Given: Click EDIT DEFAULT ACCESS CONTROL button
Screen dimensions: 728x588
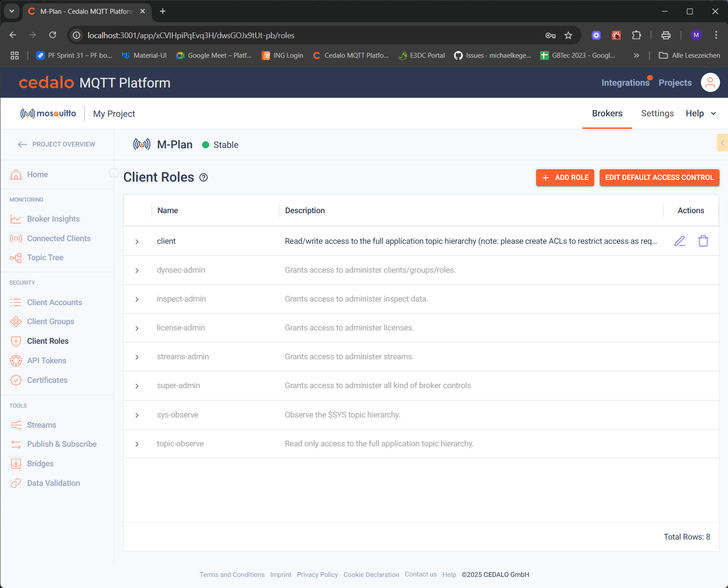Looking at the screenshot, I should coord(659,178).
